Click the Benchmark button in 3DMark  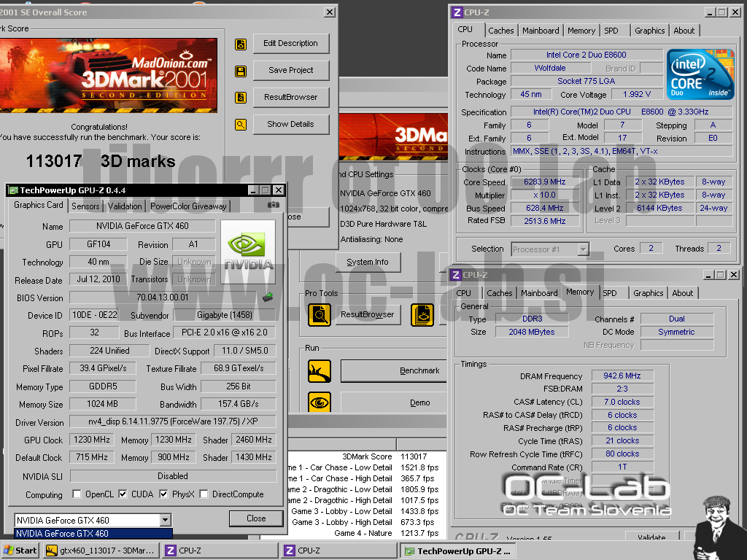pyautogui.click(x=393, y=371)
